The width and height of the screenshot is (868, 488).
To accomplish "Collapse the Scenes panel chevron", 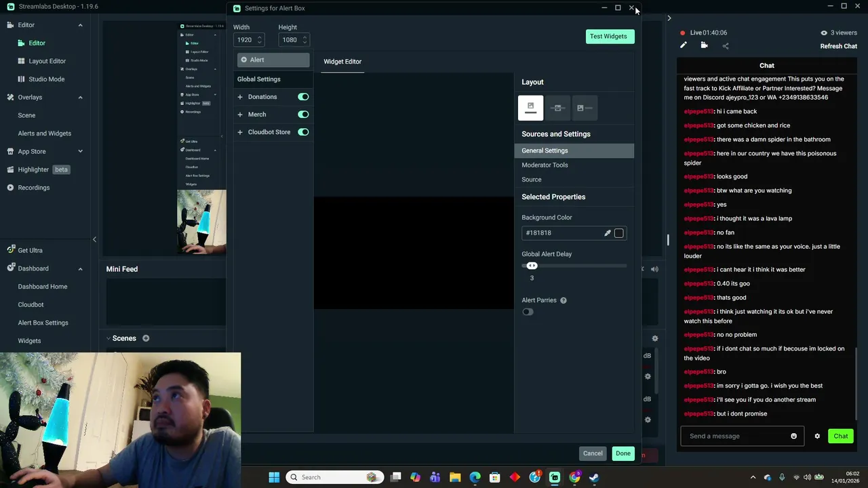I will [108, 338].
